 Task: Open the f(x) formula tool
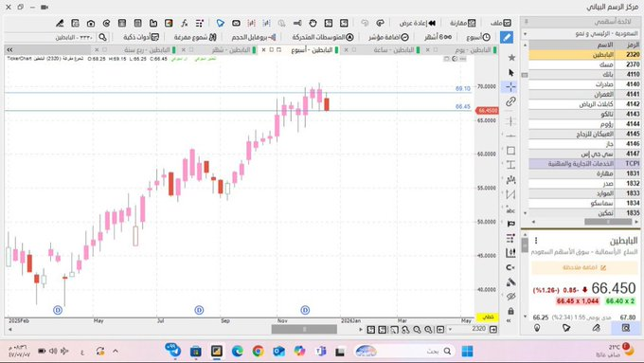tap(185, 23)
